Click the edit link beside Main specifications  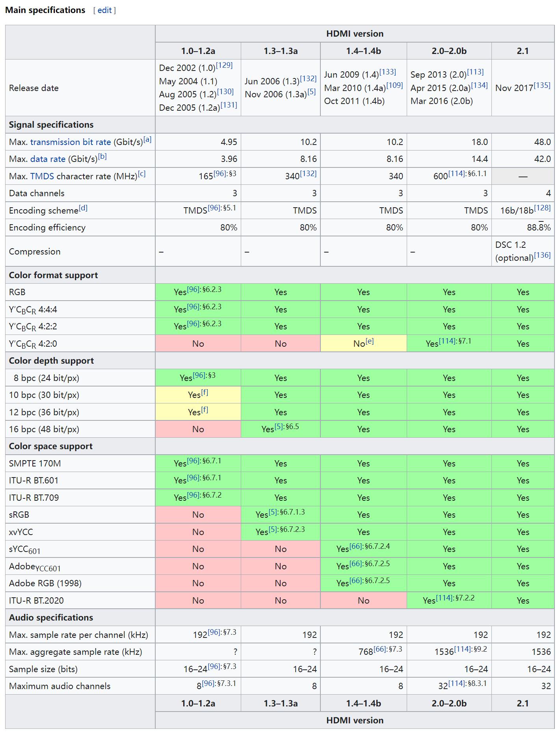coord(104,10)
